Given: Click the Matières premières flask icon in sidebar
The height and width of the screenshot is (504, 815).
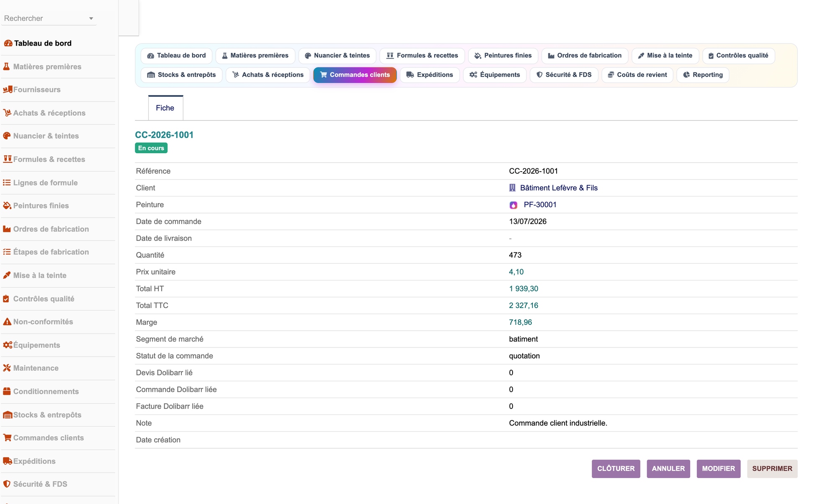Looking at the screenshot, I should (x=6, y=67).
